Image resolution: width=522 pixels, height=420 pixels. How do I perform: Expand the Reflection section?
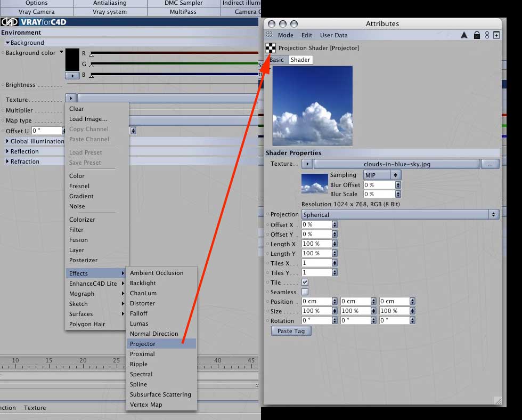click(x=7, y=151)
